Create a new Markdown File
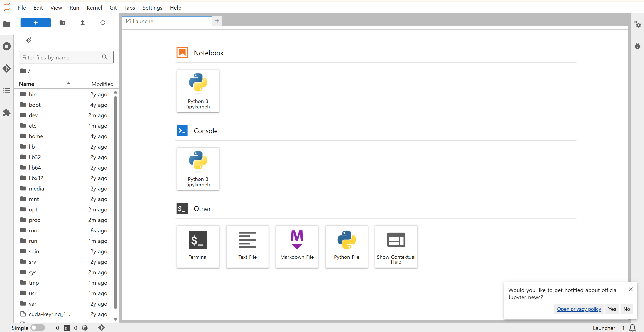Screen dimensions: 644x332 [297, 247]
